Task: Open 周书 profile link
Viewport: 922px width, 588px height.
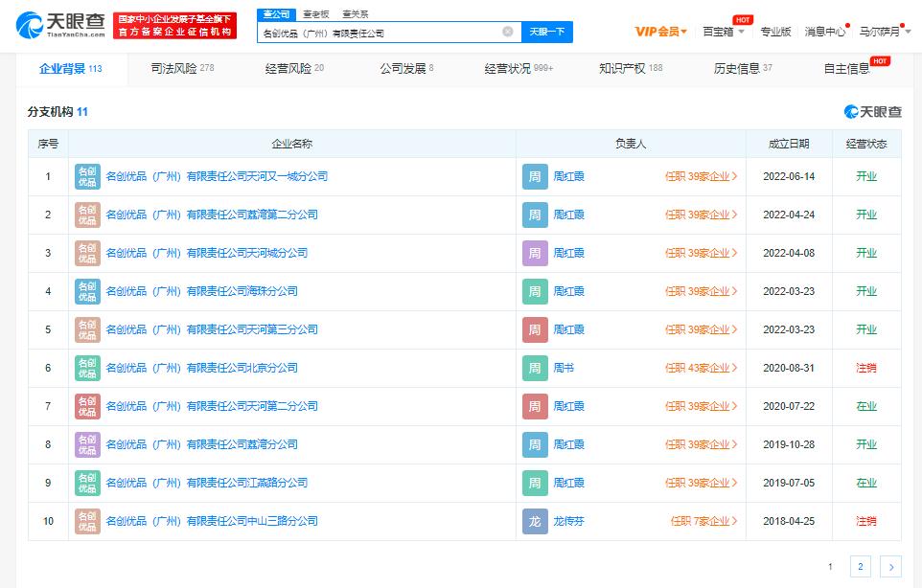Action: click(x=564, y=368)
